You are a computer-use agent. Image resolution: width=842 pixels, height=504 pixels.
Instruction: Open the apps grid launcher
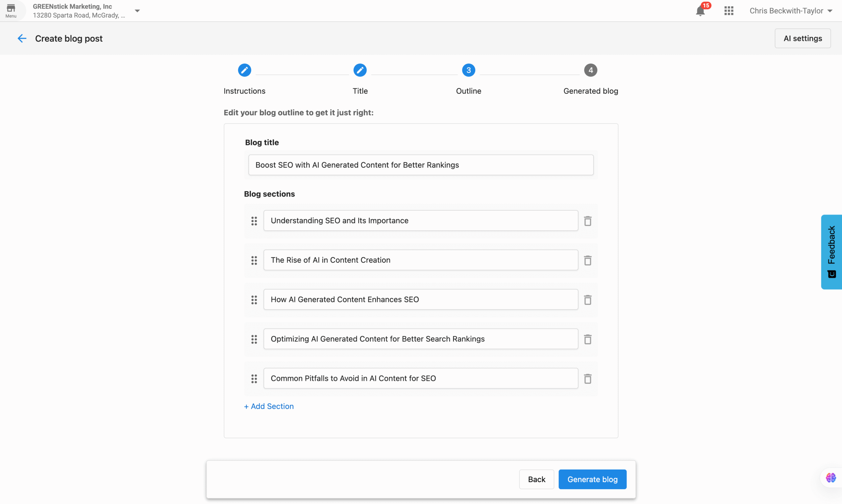[729, 11]
